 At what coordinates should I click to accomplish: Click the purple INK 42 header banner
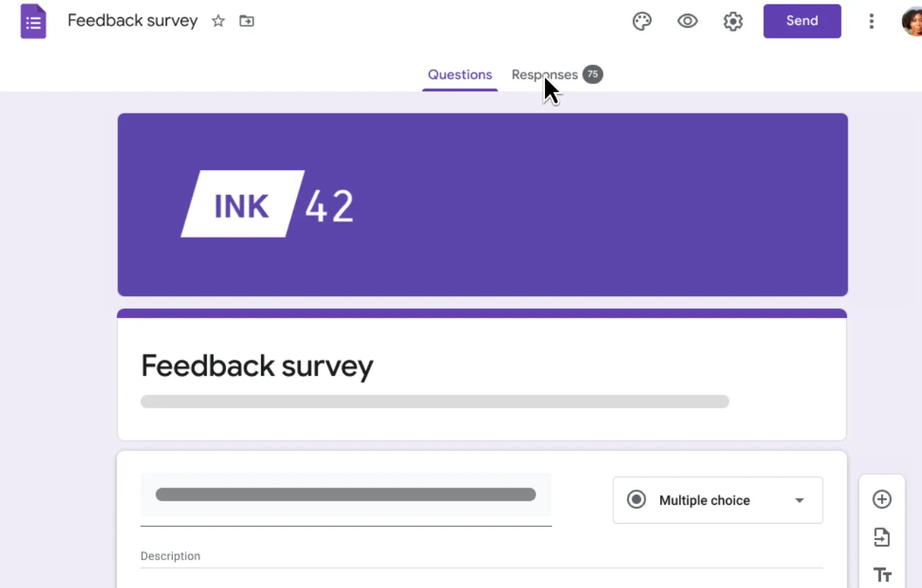(x=482, y=204)
